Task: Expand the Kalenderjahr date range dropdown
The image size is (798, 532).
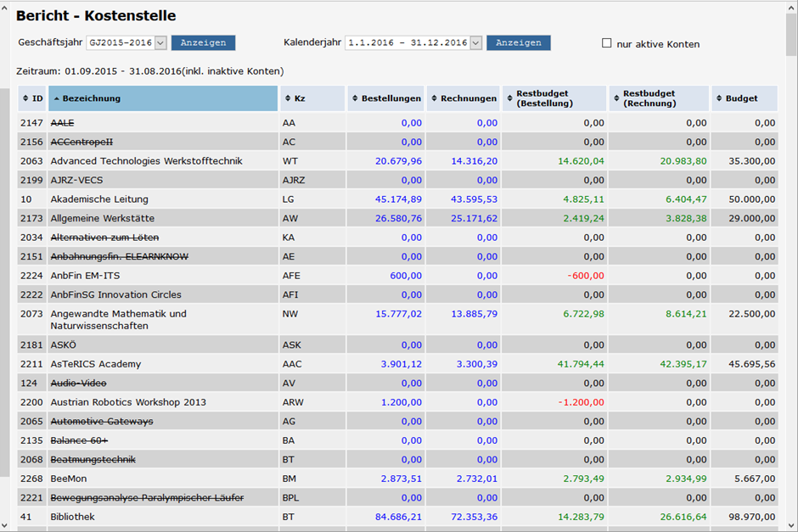Action: pos(475,43)
